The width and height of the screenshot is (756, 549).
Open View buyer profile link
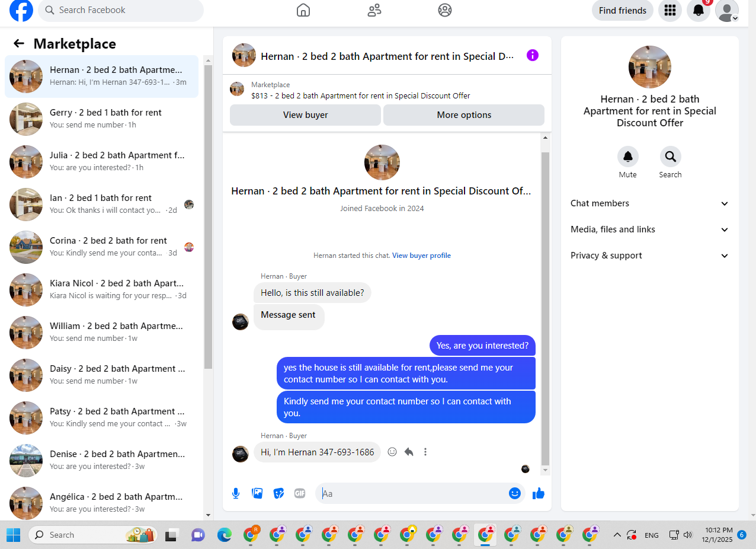point(421,256)
